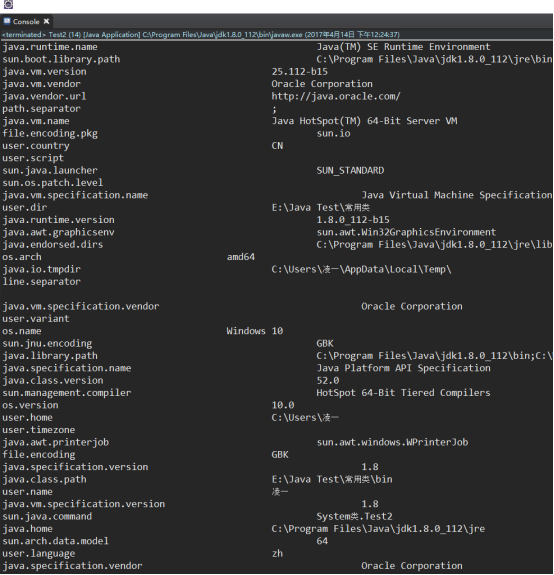Click the sun.boot.library.path property
Viewport: 554px width, 575px height.
(x=61, y=59)
